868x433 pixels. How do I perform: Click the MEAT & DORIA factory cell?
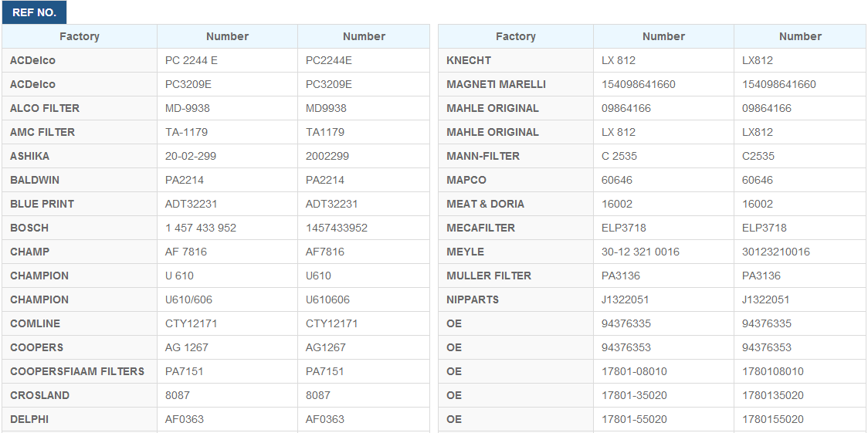pyautogui.click(x=485, y=204)
